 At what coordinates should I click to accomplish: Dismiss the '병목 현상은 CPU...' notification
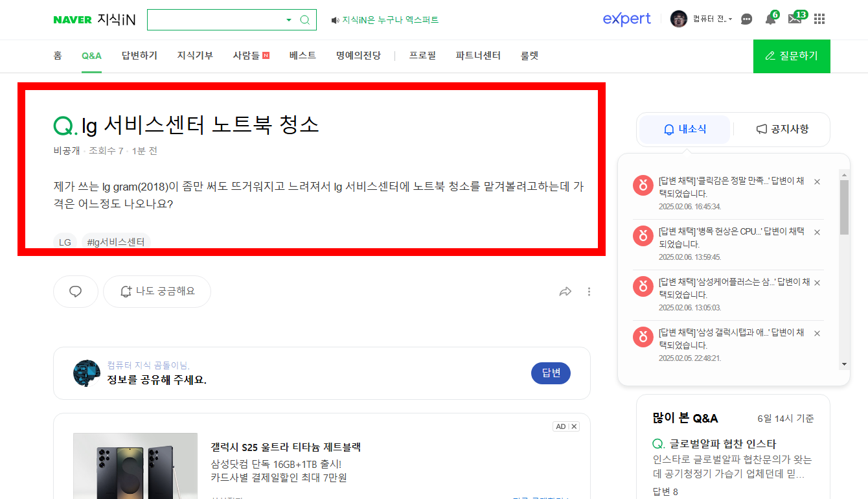pos(817,233)
